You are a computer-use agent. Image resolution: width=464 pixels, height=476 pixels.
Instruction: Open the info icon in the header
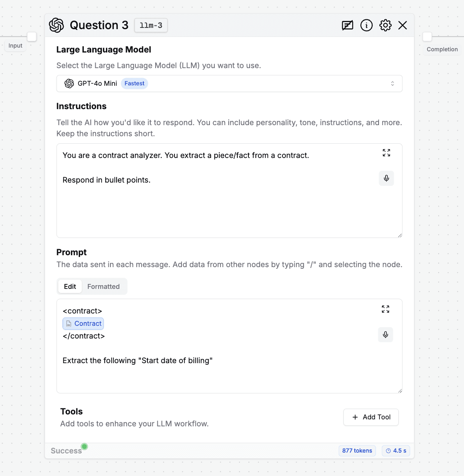(x=366, y=25)
